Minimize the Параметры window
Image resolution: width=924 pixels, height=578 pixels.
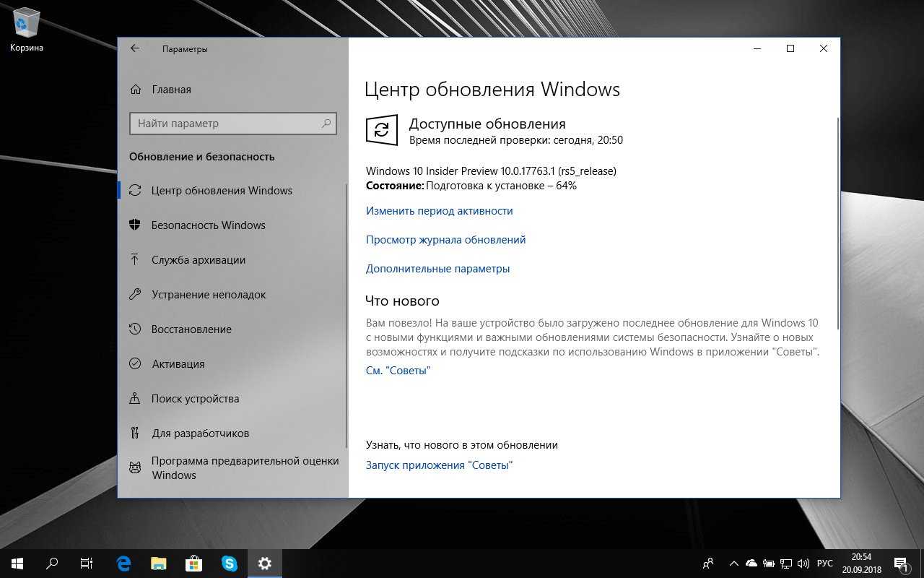click(757, 48)
